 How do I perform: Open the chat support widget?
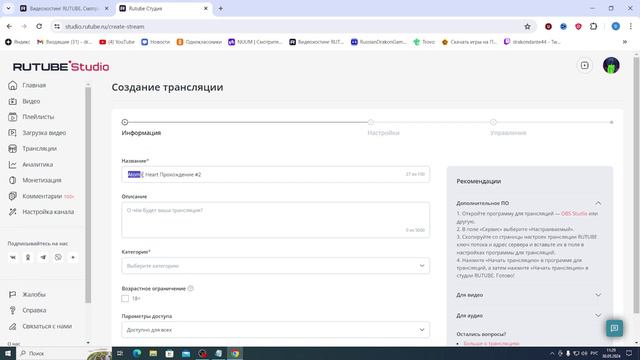[x=614, y=328]
